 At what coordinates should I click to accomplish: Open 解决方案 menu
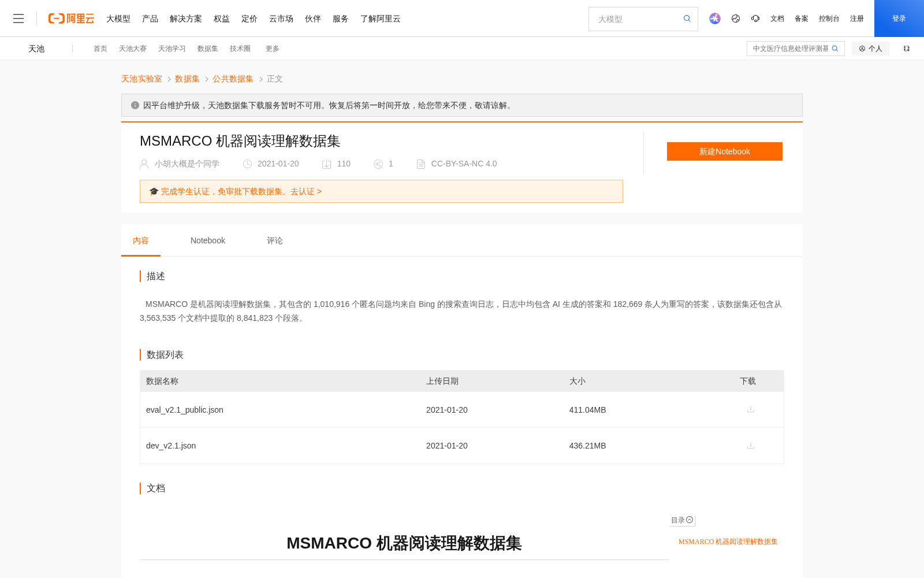186,18
